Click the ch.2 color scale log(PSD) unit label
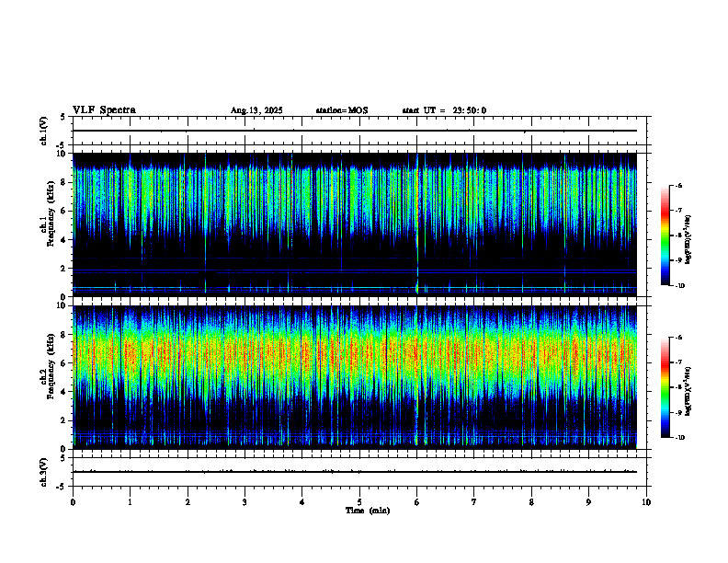 tap(688, 391)
